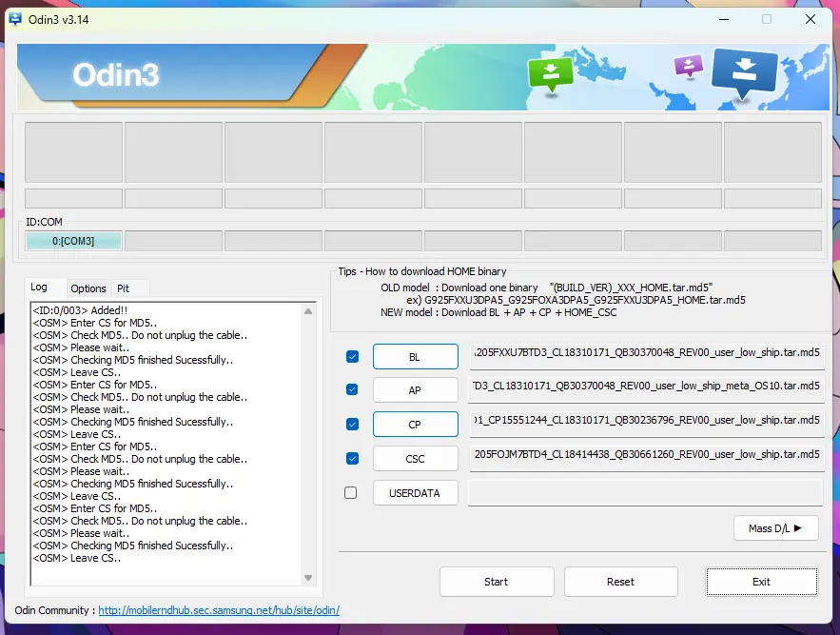Click the "<ID:0/003> Added!!" log line
This screenshot has height=635, width=840.
(80, 310)
